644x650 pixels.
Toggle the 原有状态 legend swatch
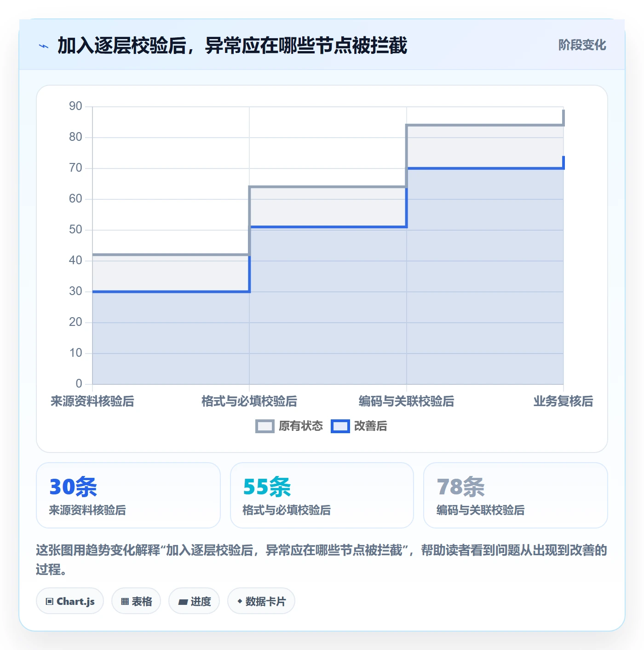pyautogui.click(x=265, y=426)
